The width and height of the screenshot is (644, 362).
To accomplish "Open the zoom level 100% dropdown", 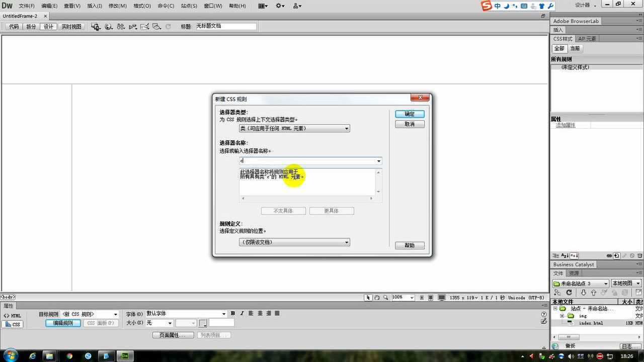I will [403, 298].
